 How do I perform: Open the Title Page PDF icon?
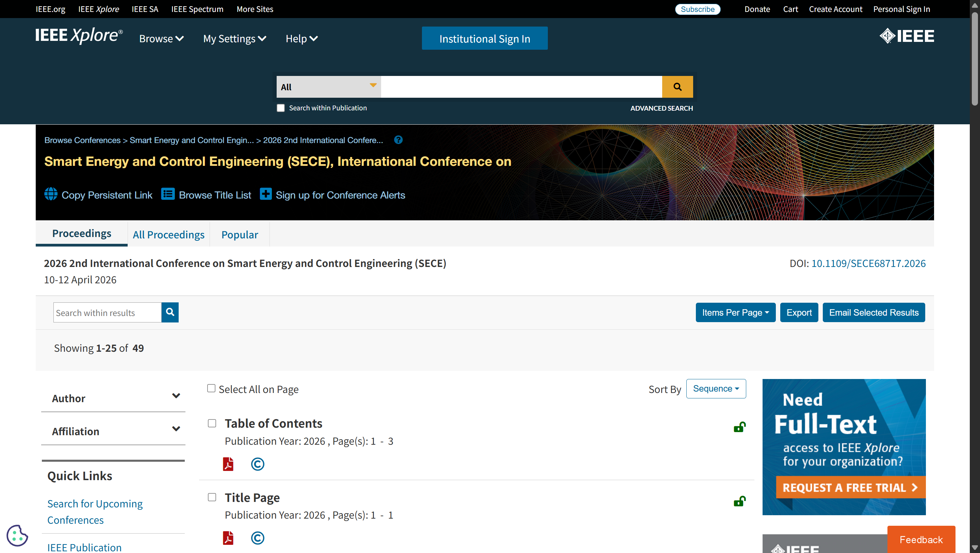coord(228,538)
